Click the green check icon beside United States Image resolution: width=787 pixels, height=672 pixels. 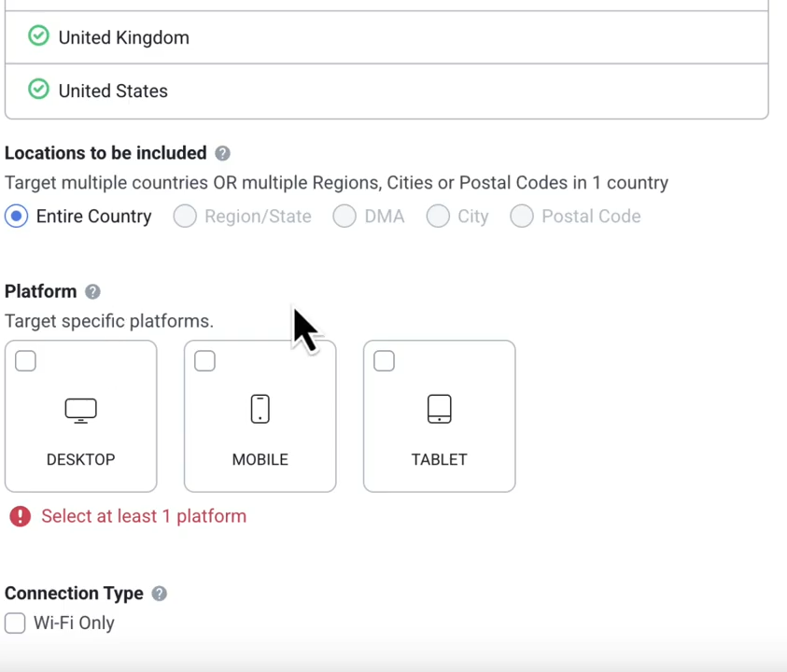(x=38, y=90)
